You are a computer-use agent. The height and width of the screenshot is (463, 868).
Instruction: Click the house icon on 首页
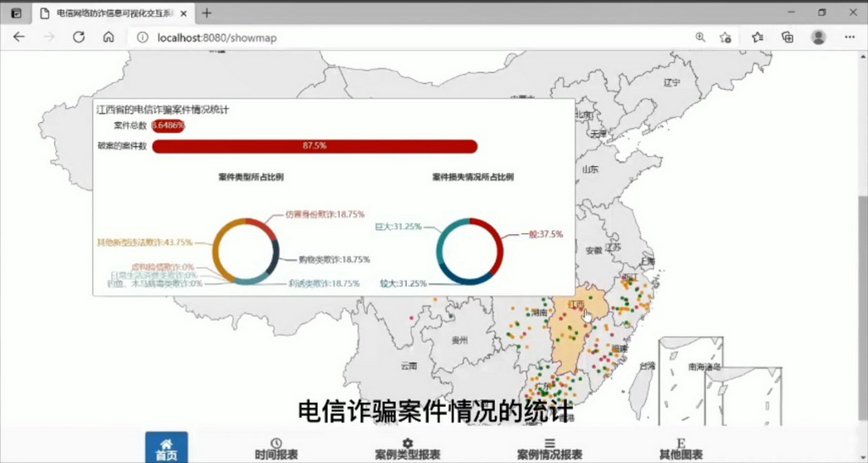[166, 443]
